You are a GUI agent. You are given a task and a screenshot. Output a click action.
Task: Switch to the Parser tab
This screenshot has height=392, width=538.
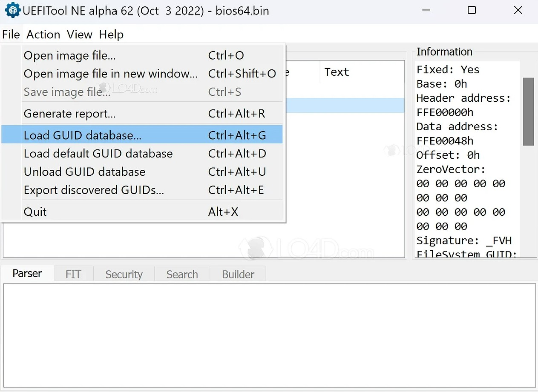point(27,274)
